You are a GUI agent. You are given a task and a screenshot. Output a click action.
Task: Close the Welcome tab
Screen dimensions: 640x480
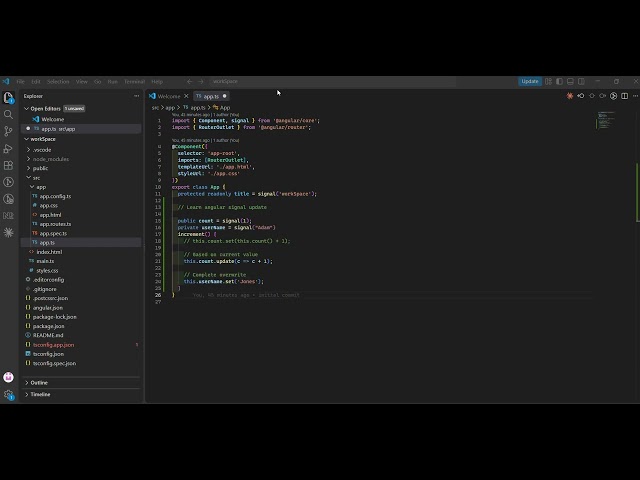(x=186, y=96)
